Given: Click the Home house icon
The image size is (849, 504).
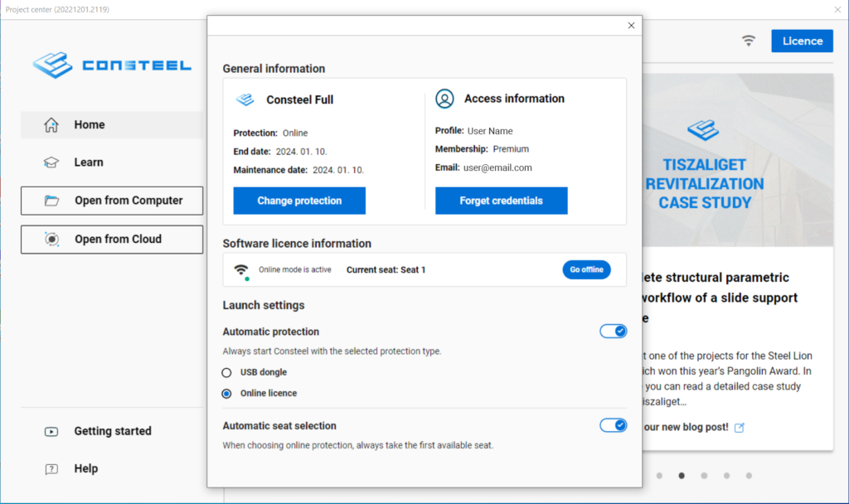Looking at the screenshot, I should tap(51, 125).
